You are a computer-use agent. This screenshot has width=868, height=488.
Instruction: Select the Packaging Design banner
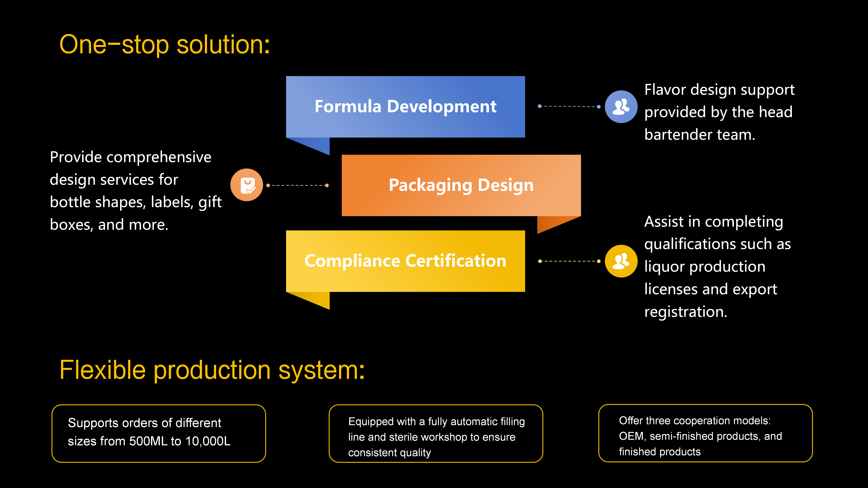pyautogui.click(x=461, y=185)
